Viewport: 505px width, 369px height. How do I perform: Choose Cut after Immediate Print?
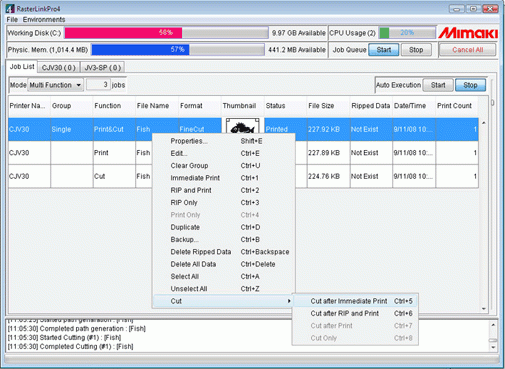point(355,301)
